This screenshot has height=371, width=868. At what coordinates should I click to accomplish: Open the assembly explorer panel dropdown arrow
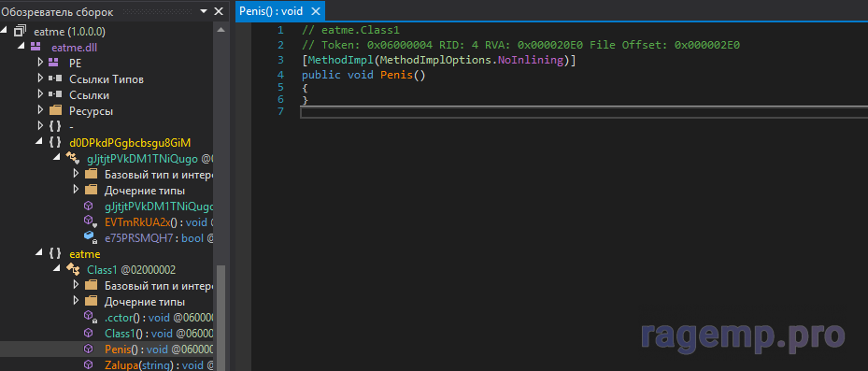point(203,11)
